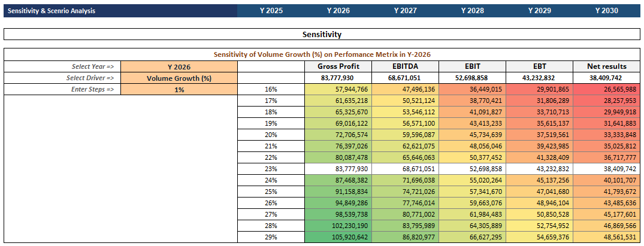Click the Y 2030 column header

pyautogui.click(x=607, y=11)
